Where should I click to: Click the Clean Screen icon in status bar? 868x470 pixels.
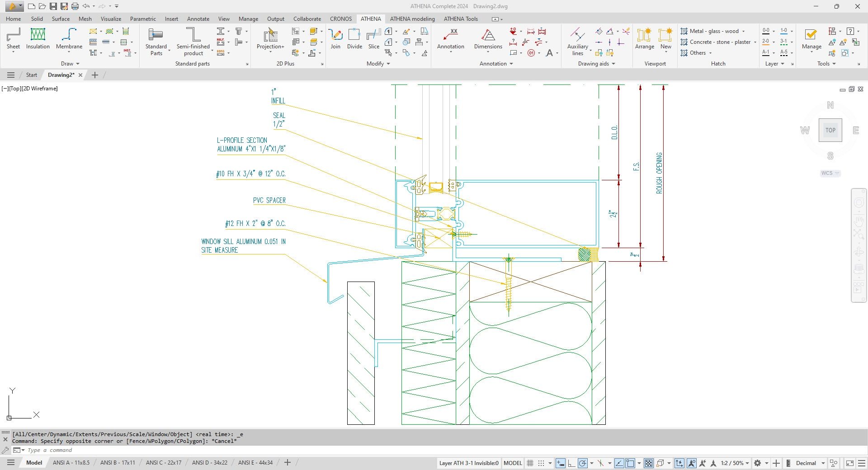850,463
